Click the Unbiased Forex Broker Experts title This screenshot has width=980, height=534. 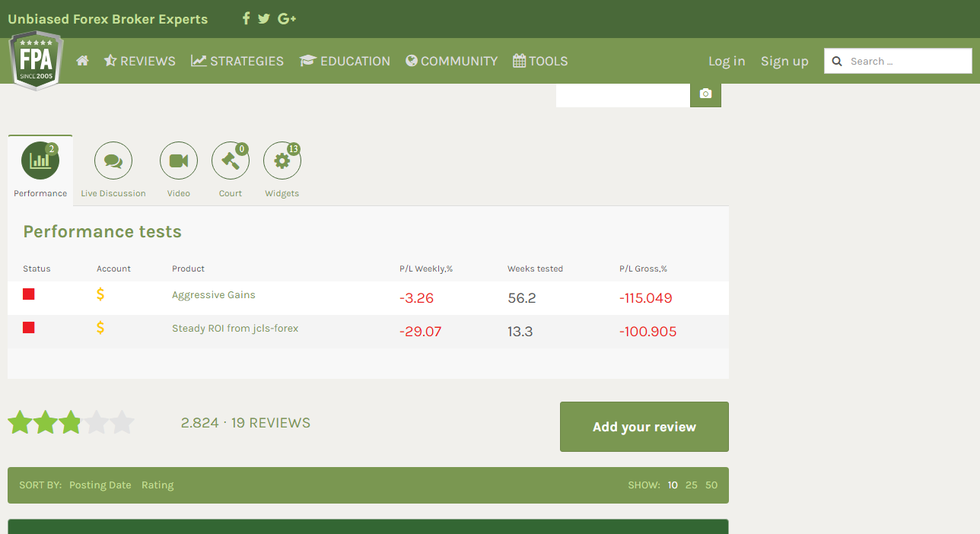tap(107, 19)
